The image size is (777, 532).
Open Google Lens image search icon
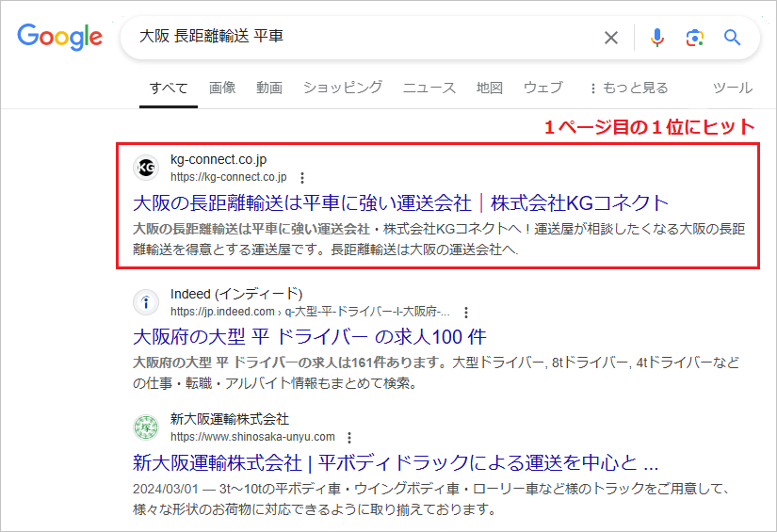(694, 38)
